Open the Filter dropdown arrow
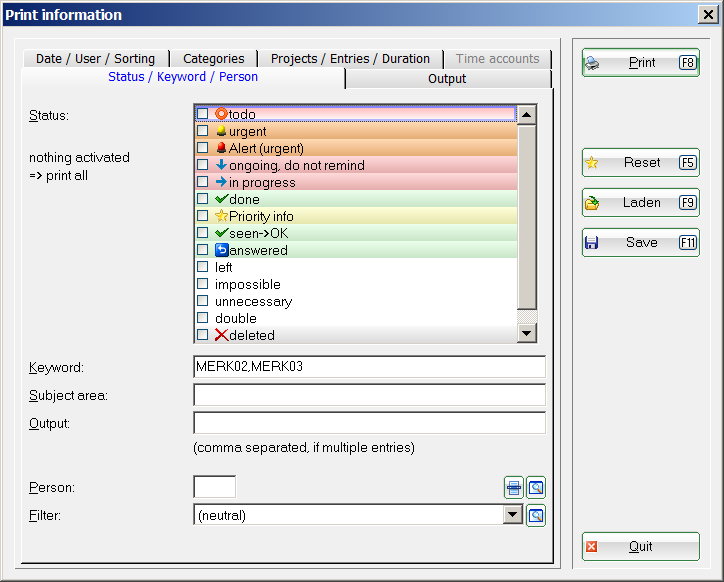 coord(513,515)
